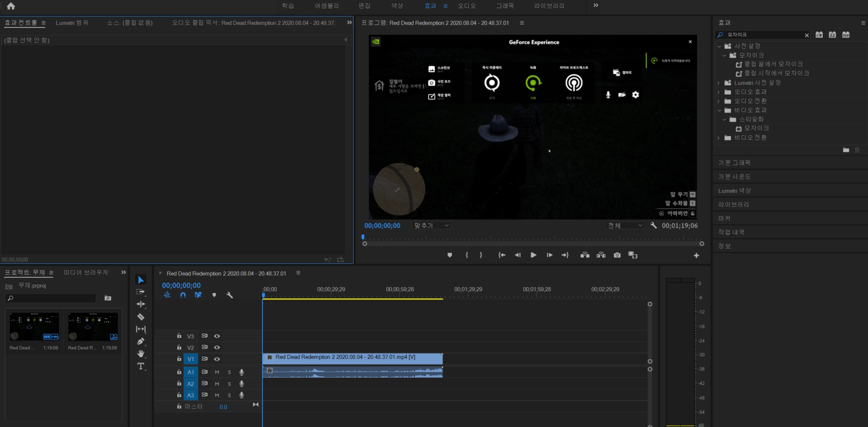Toggle V2 track output eye

click(x=217, y=347)
